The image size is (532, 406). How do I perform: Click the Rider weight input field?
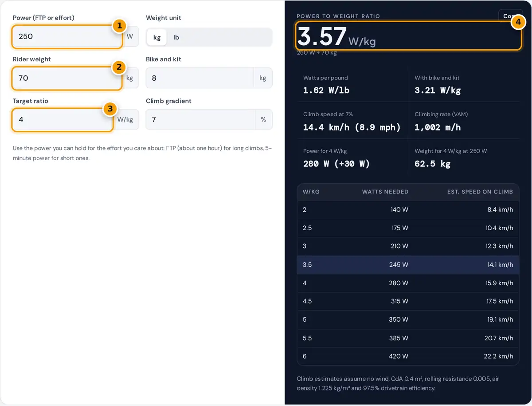point(67,78)
